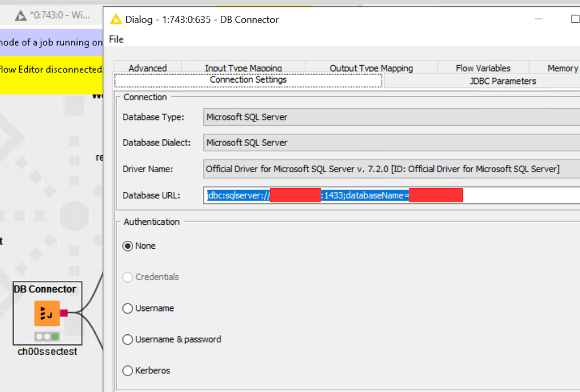The image size is (580, 392).
Task: Click the KNIME triangle icon in dialog title
Action: click(x=116, y=19)
